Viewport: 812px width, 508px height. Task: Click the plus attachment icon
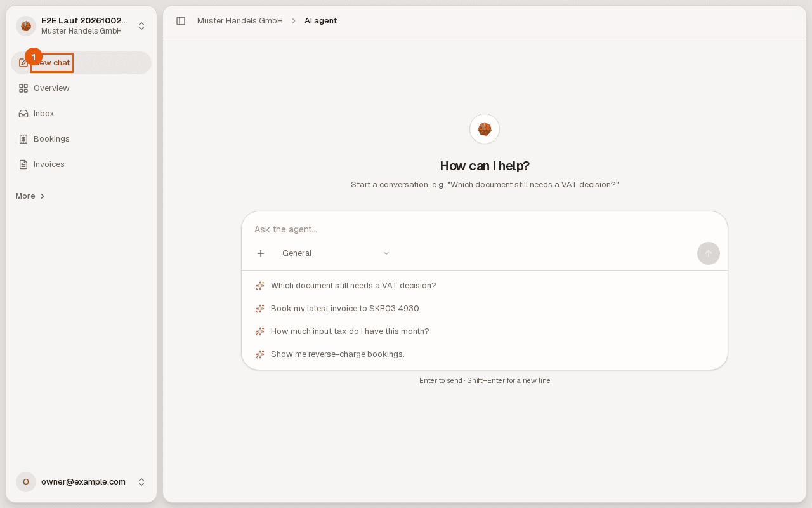pos(261,253)
